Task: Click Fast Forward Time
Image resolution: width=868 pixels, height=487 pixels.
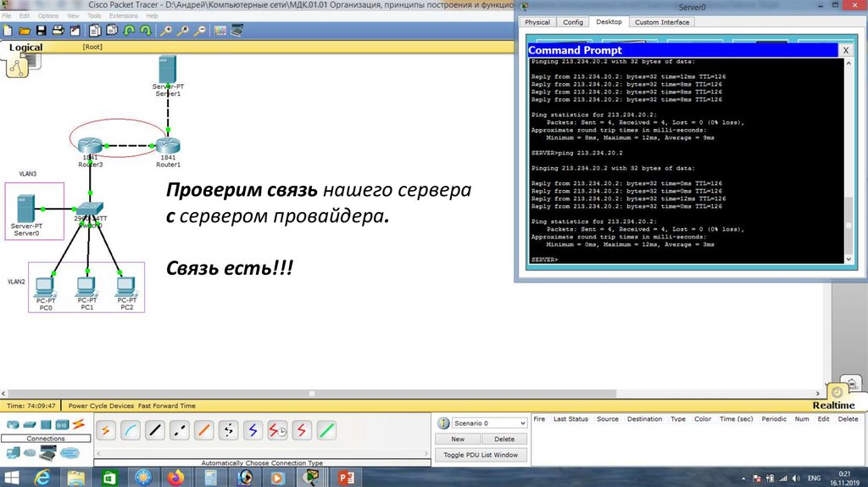Action: (167, 406)
